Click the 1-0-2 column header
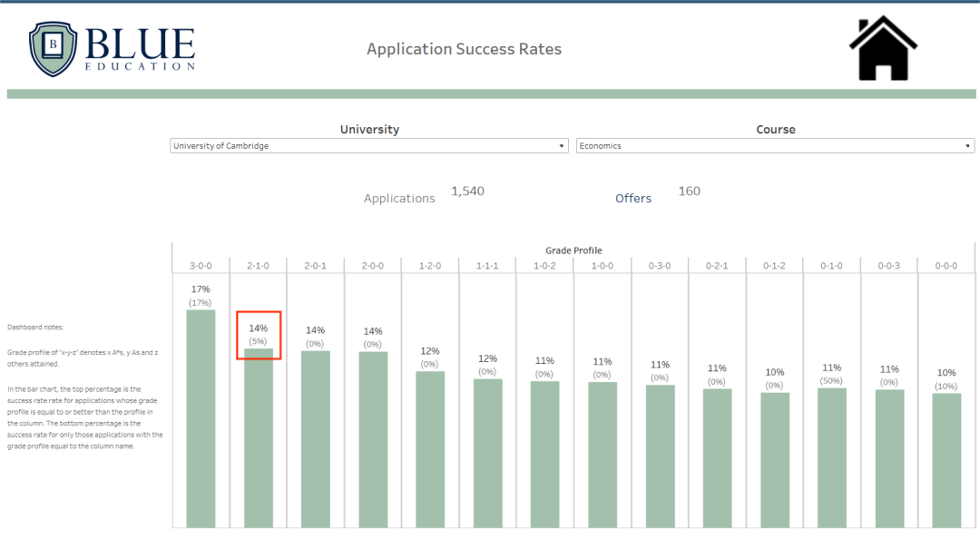The width and height of the screenshot is (980, 539). click(x=545, y=266)
